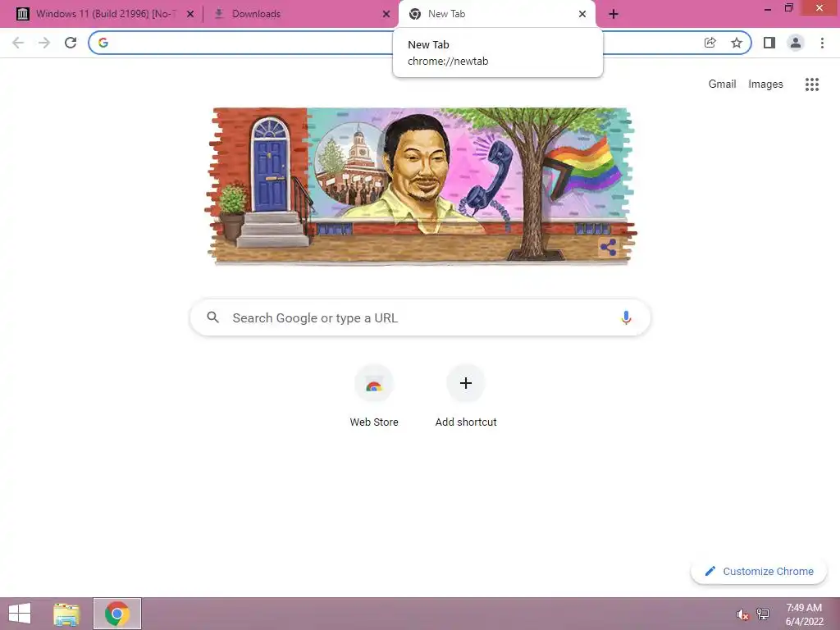The height and width of the screenshot is (630, 840).
Task: Click the Google G icon in address bar
Action: pos(103,43)
